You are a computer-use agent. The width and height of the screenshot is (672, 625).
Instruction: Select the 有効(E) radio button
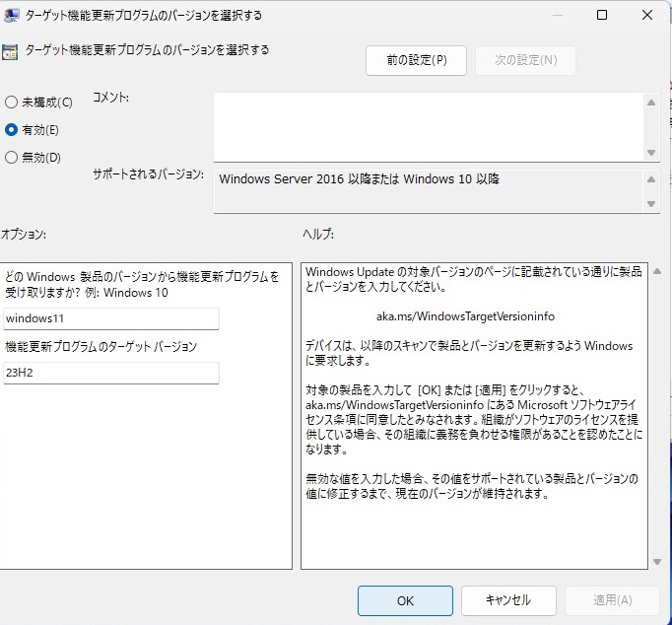point(12,129)
